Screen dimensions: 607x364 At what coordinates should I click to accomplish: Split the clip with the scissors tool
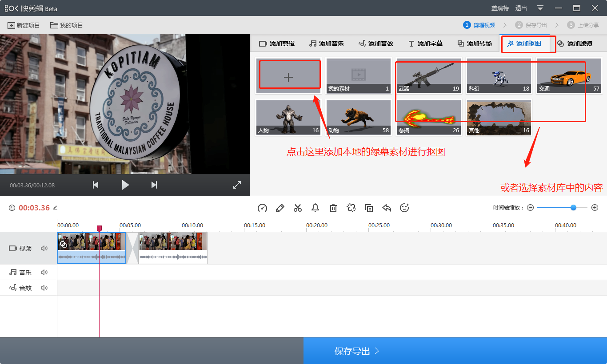pyautogui.click(x=298, y=208)
